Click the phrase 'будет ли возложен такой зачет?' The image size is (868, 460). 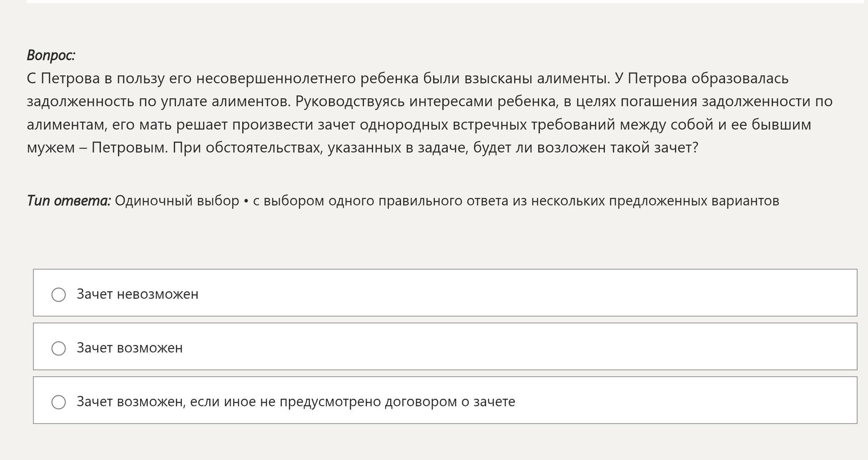(586, 148)
